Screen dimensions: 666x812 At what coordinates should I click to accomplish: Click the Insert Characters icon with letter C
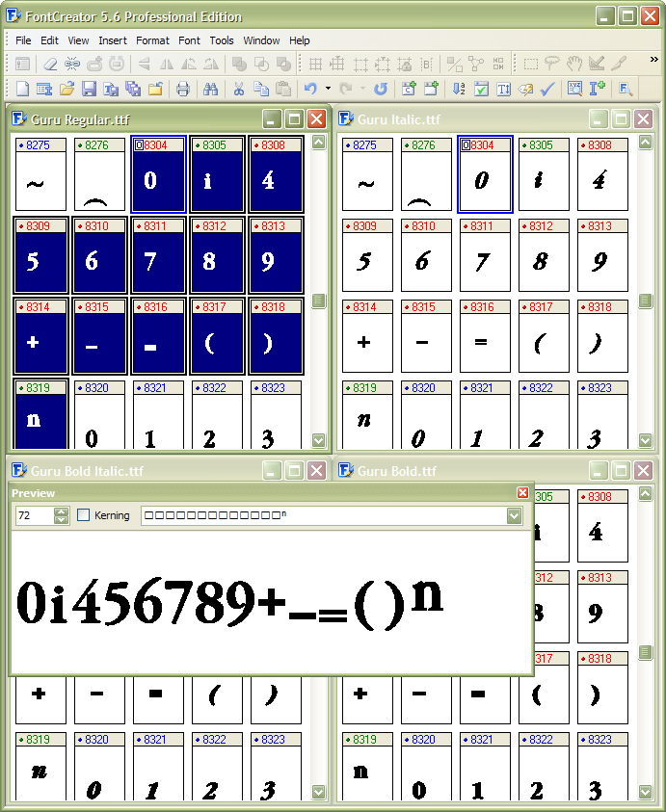pyautogui.click(x=409, y=89)
